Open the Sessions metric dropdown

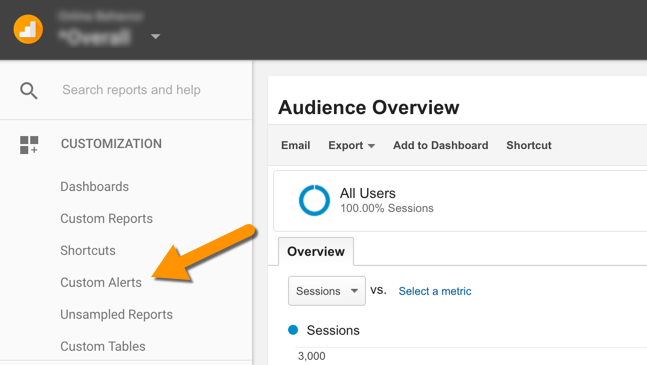(x=327, y=291)
